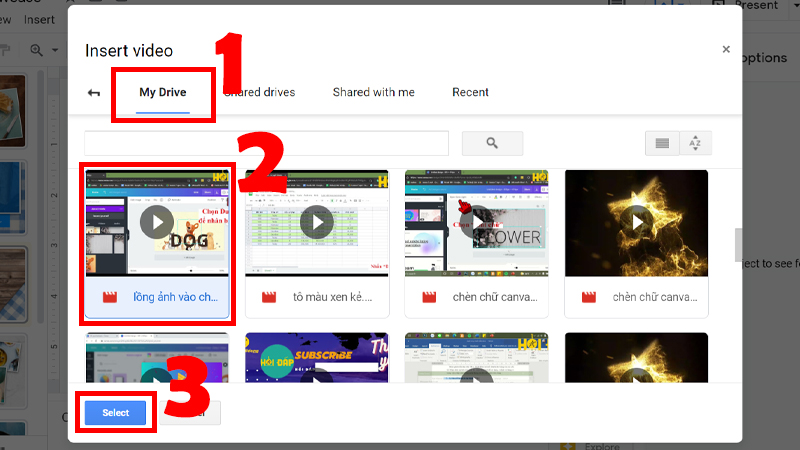
Task: Click the back arrow in Insert video dialog
Action: [93, 93]
